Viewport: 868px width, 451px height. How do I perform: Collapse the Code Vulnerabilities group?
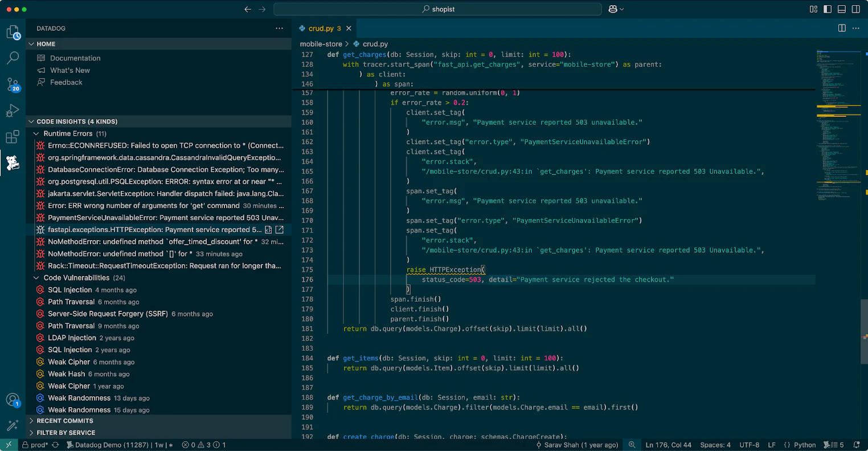tap(36, 278)
